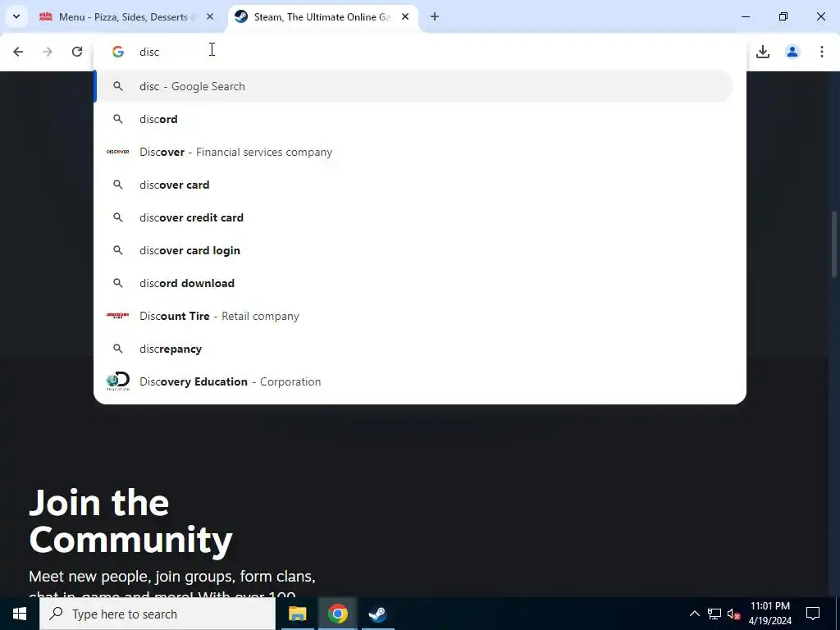Open the network status tray icon
This screenshot has height=630, width=840.
pyautogui.click(x=714, y=614)
